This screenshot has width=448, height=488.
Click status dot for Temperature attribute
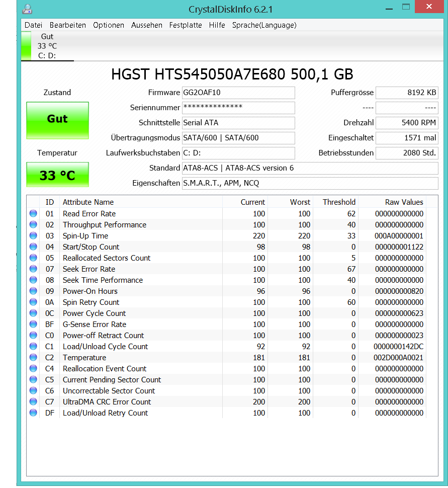33,357
